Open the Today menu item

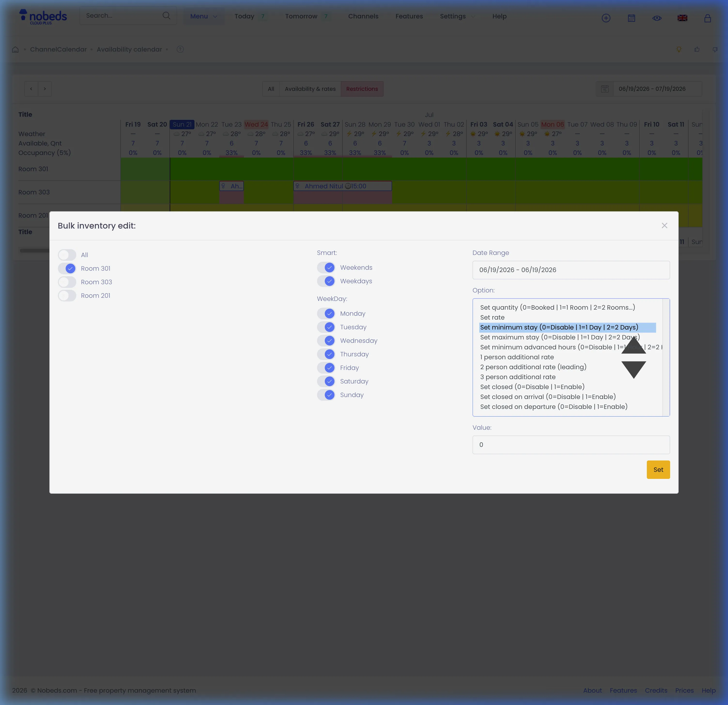[244, 16]
